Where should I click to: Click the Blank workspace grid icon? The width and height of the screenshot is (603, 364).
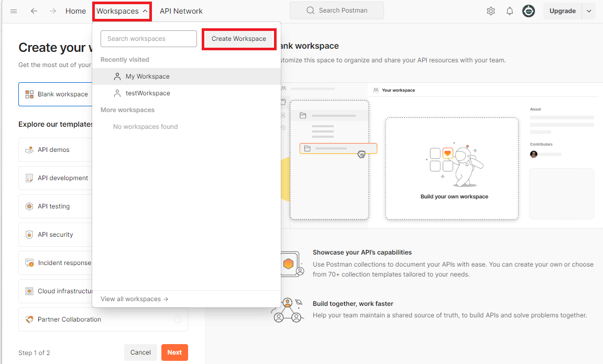click(x=29, y=94)
